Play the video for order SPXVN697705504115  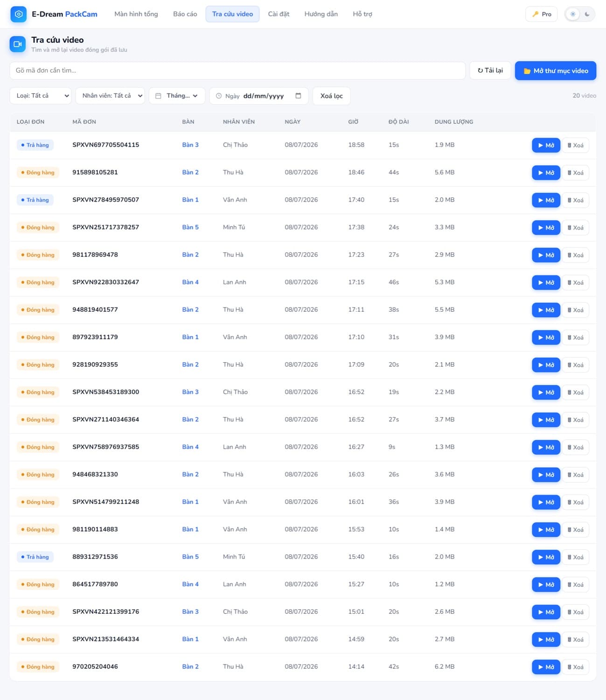pos(546,145)
